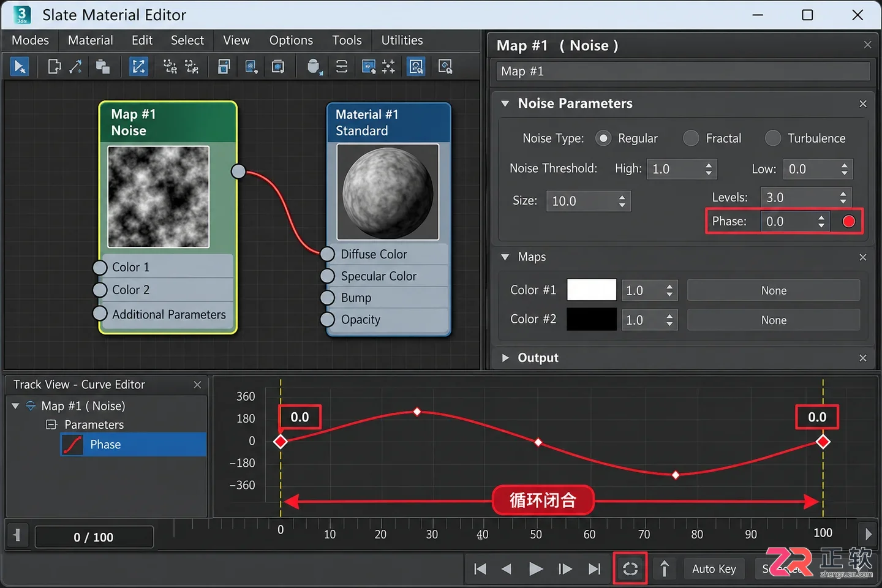Click the None map button for Color #2
Viewport: 882px width, 588px height.
pos(774,320)
